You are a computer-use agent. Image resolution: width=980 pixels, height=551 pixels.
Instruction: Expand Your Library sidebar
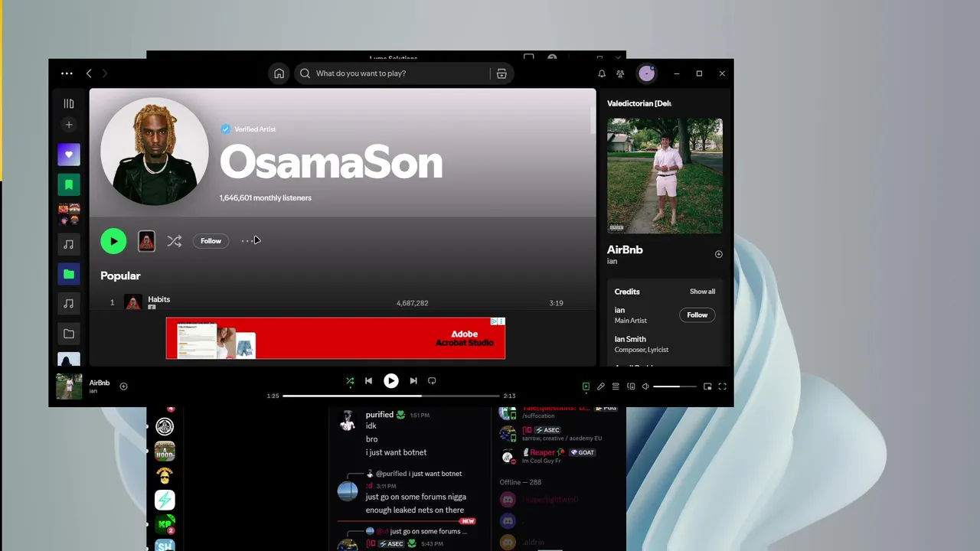(68, 103)
